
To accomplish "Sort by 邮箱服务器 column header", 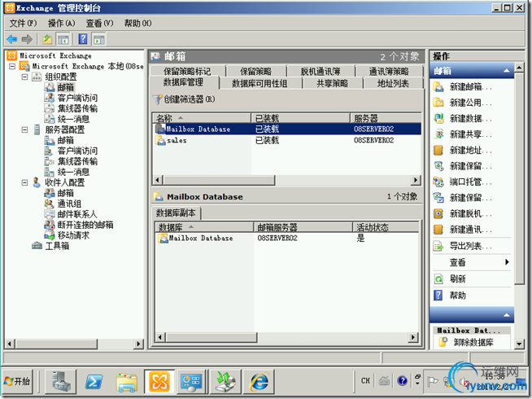I will tap(303, 227).
